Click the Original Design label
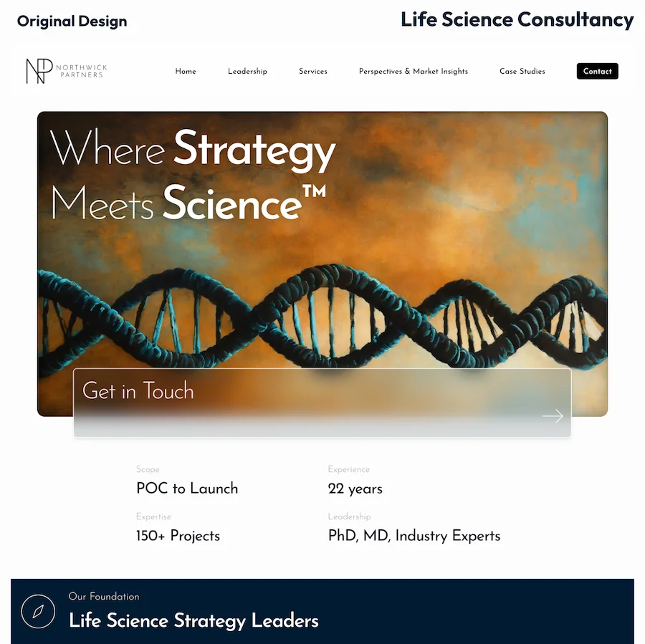Screen dimensions: 645x644 point(72,21)
